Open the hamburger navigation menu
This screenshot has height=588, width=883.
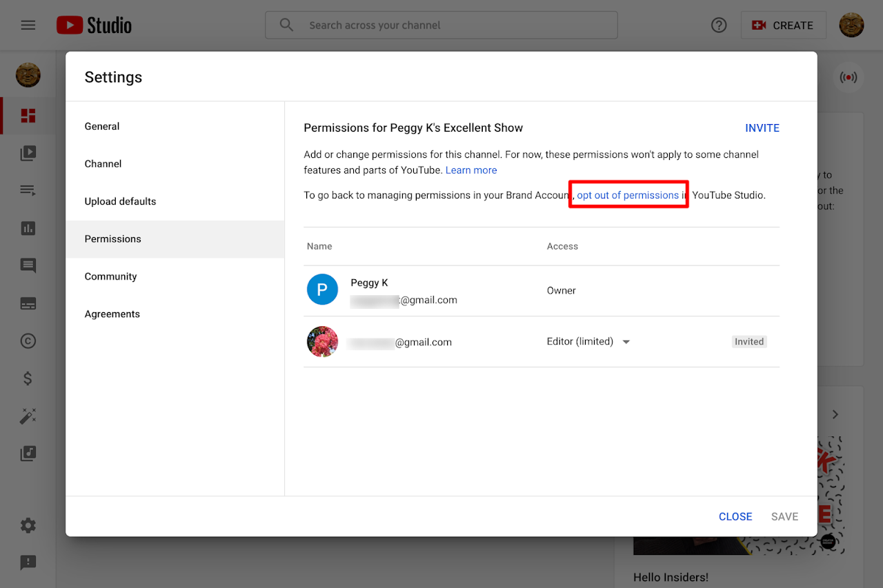point(28,26)
